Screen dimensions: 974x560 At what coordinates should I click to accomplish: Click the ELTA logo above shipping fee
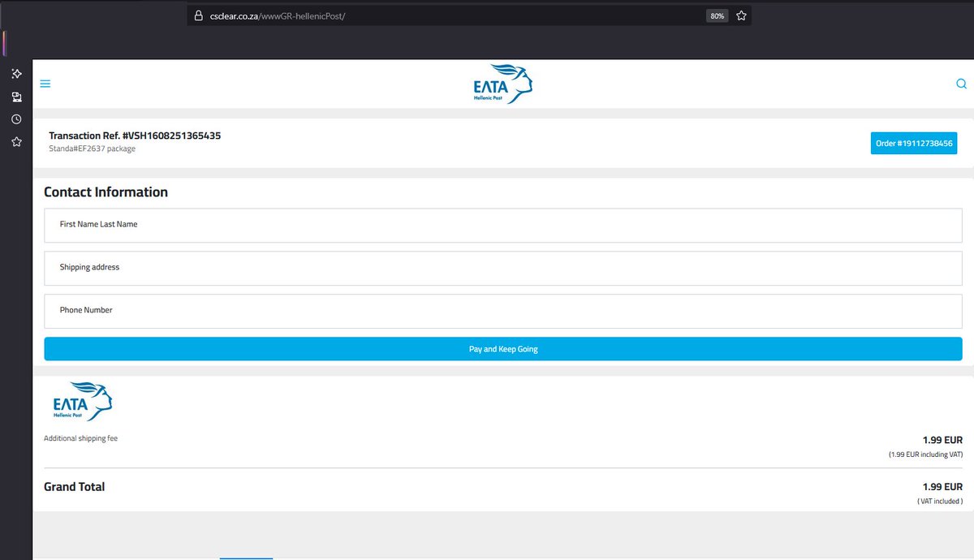tap(82, 401)
